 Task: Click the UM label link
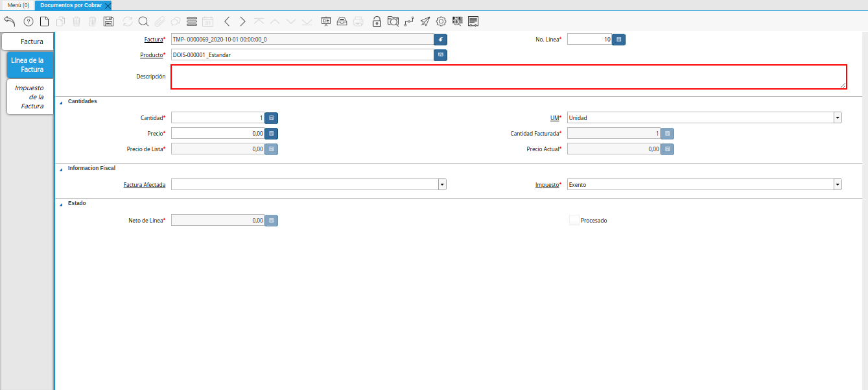(x=554, y=118)
